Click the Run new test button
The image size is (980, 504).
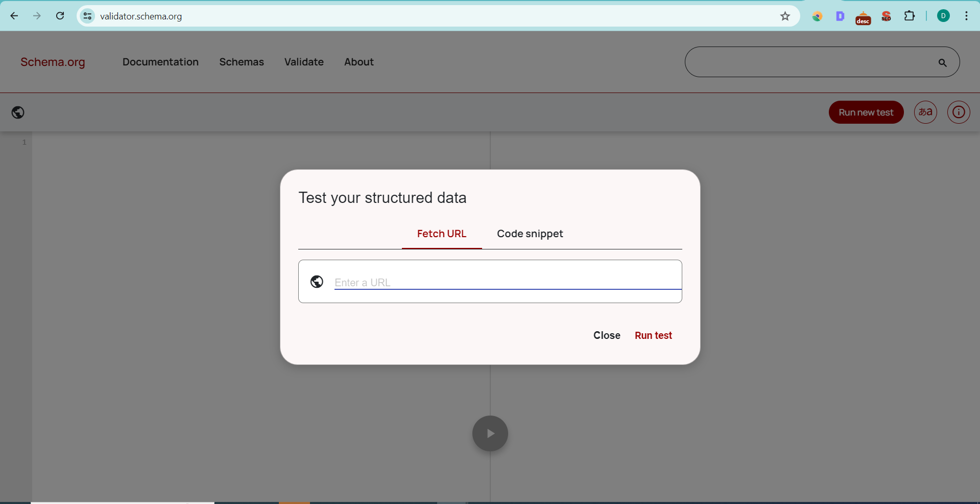pyautogui.click(x=866, y=112)
